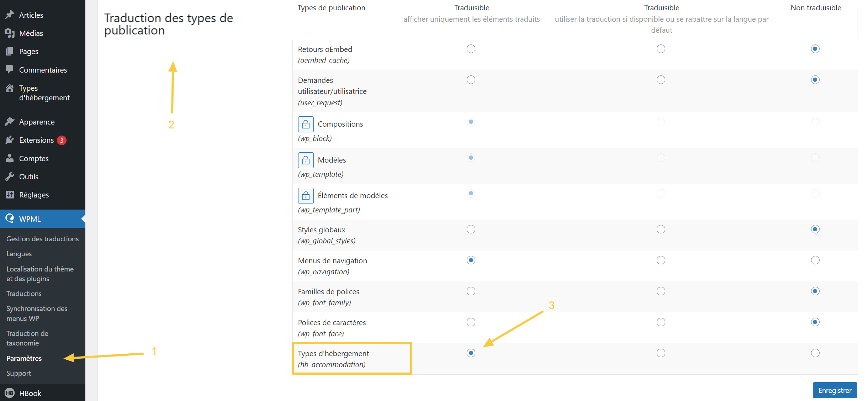Click the Commentaires speech bubble icon
Image resolution: width=868 pixels, height=401 pixels.
click(10, 69)
